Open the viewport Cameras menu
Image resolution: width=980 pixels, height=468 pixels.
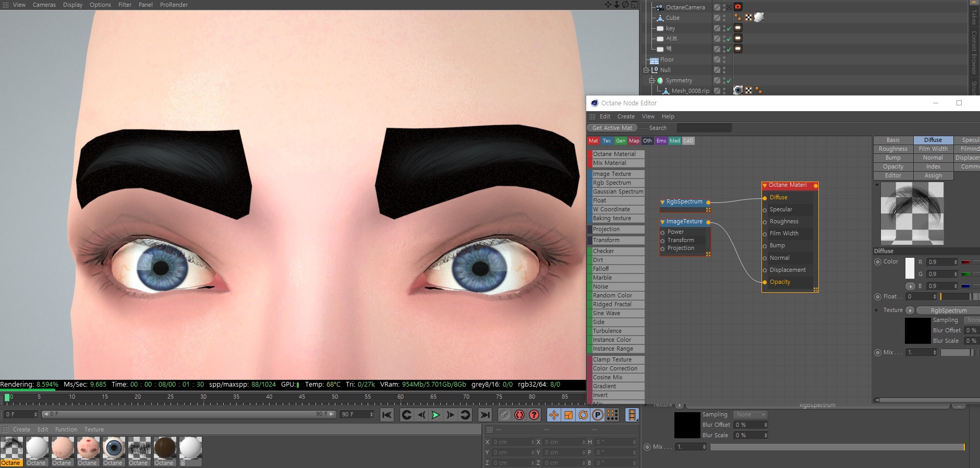point(44,5)
